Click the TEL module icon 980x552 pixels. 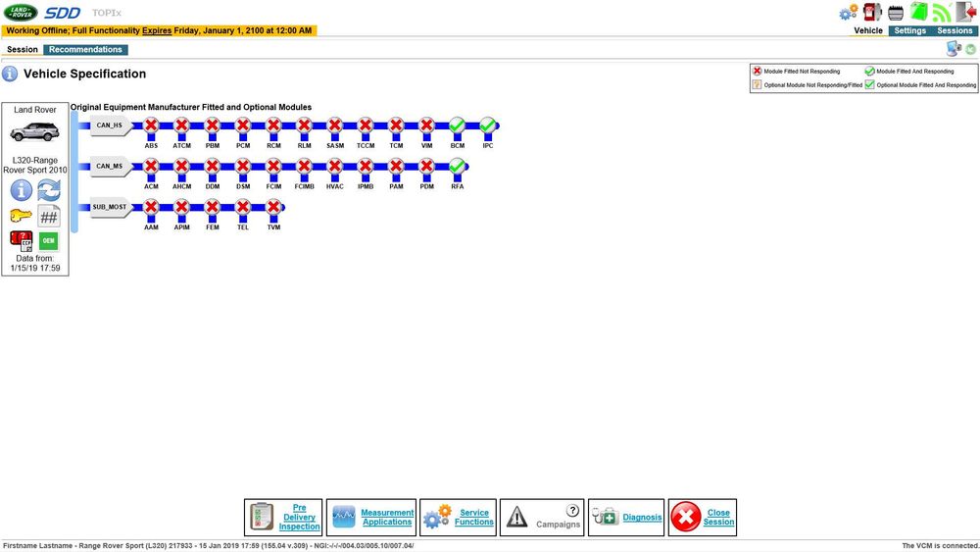[242, 207]
